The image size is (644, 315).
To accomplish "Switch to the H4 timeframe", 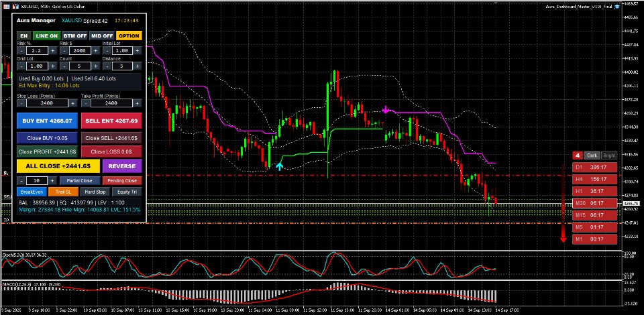I will pos(595,179).
